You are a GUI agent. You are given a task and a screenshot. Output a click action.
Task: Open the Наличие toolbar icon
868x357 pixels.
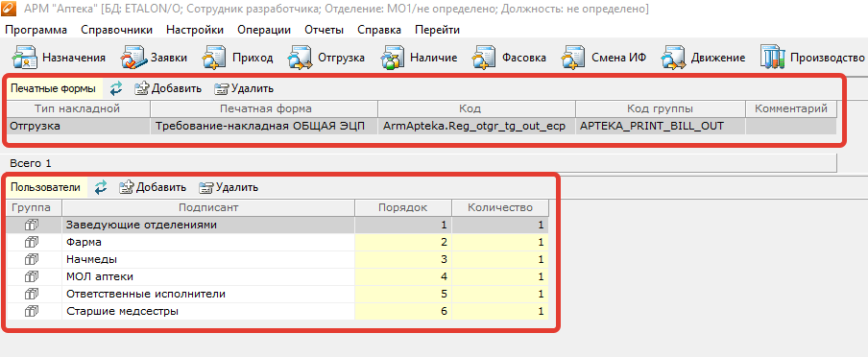392,58
